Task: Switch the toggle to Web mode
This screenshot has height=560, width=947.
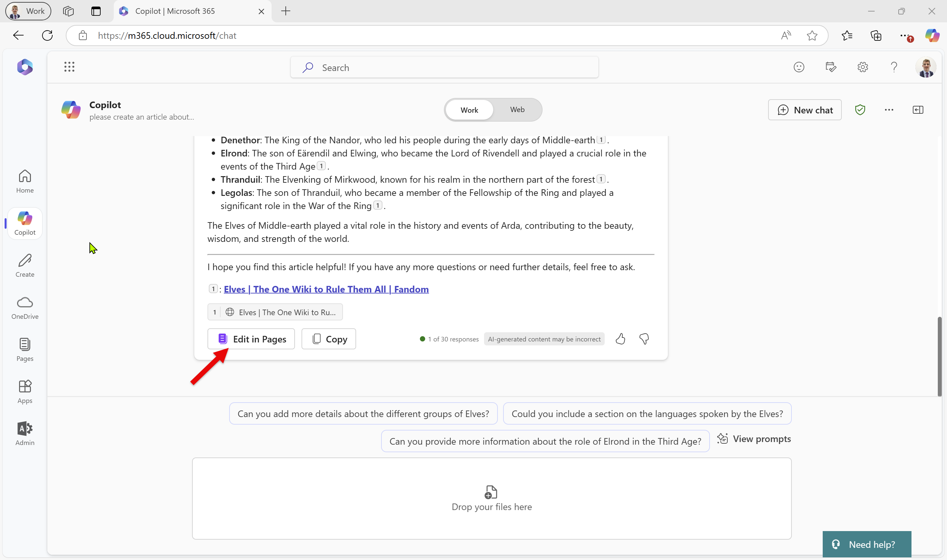Action: click(x=517, y=110)
